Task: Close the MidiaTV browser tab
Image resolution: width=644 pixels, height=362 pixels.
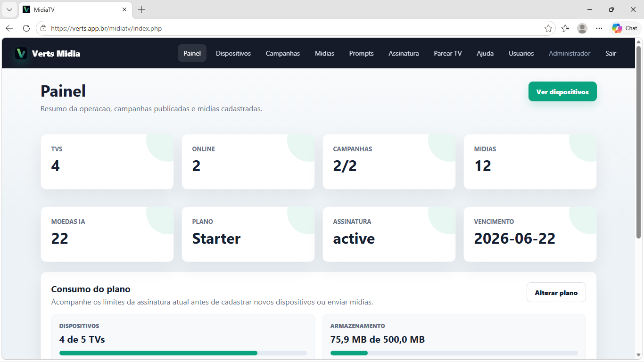Action: click(124, 9)
